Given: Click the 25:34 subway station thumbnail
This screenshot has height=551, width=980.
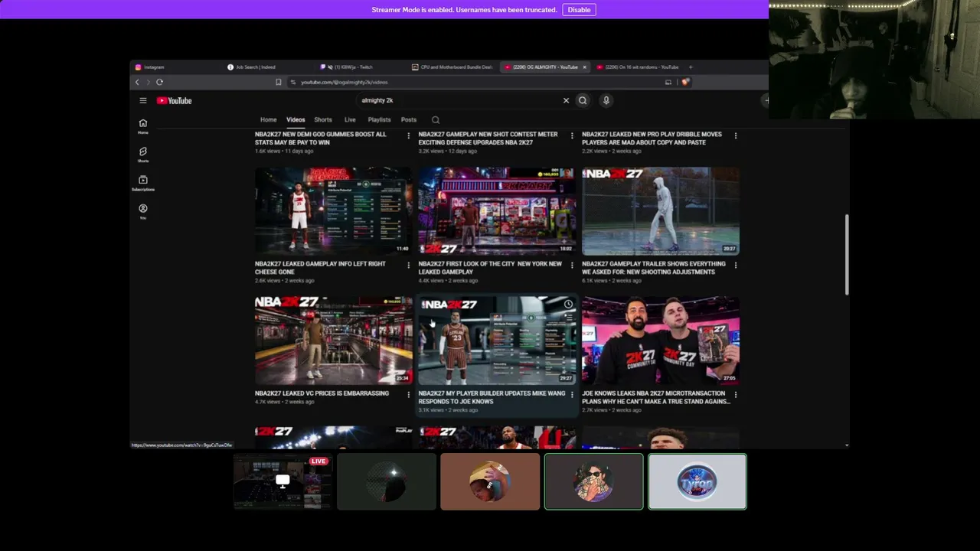Looking at the screenshot, I should [x=333, y=340].
